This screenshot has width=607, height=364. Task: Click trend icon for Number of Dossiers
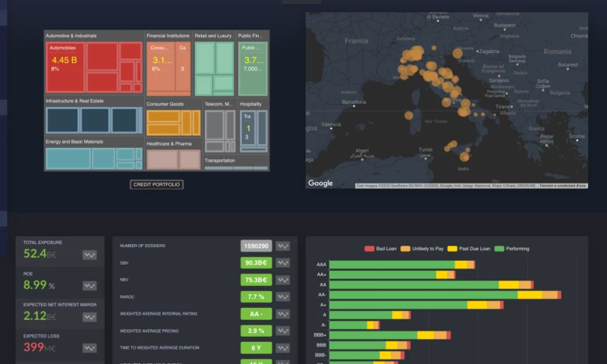click(283, 246)
